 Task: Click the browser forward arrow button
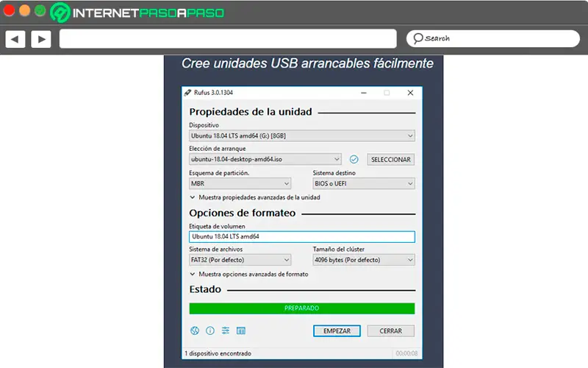41,39
